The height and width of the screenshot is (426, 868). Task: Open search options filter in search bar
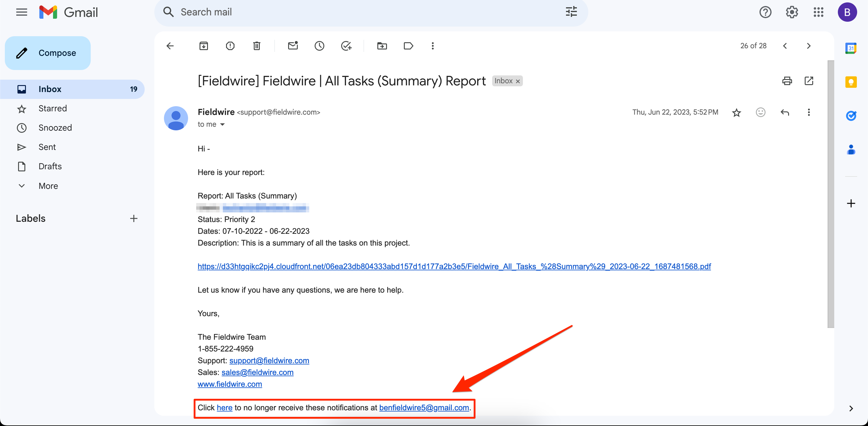571,12
